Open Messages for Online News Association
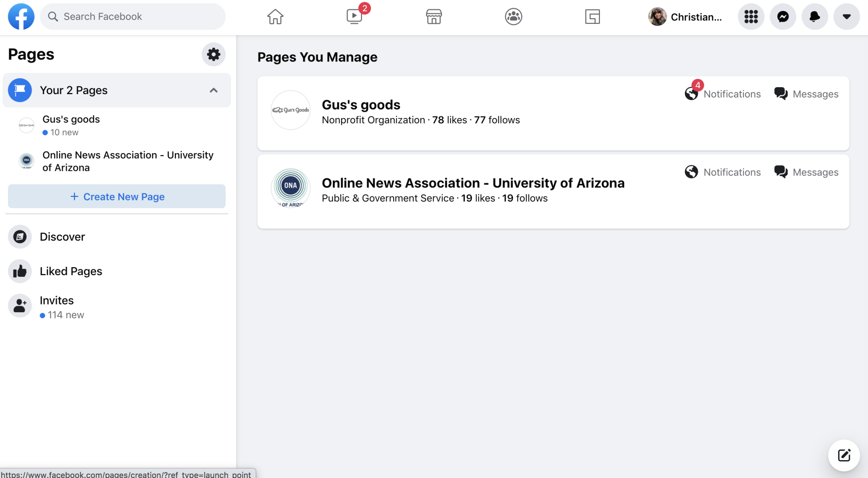Screen dimensions: 868x478 click(x=806, y=172)
